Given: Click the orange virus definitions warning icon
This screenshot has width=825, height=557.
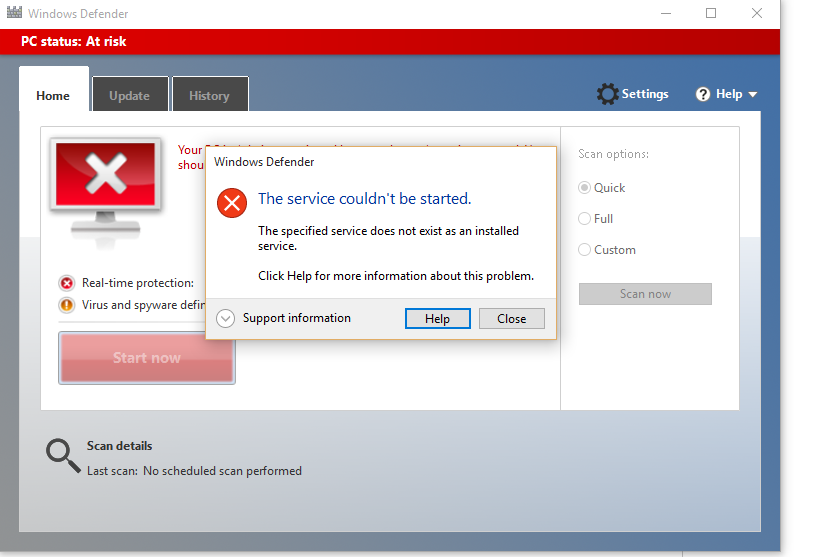Looking at the screenshot, I should tap(67, 305).
